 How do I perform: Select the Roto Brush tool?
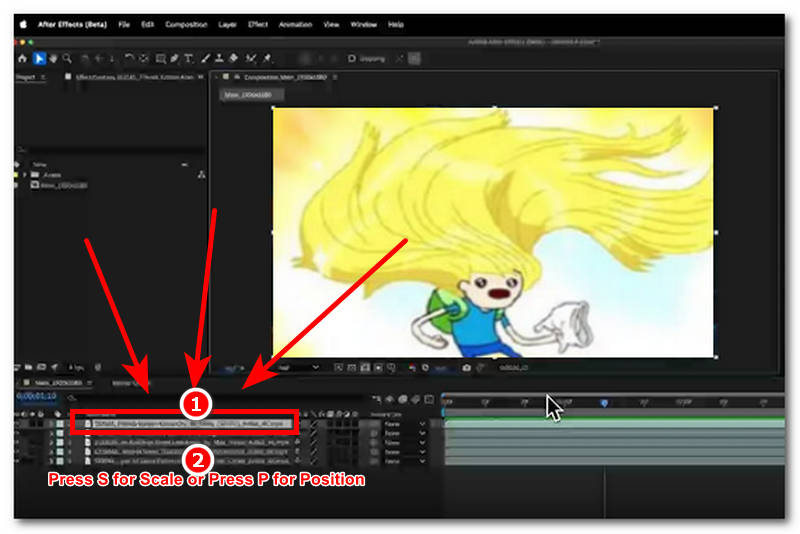pos(251,59)
